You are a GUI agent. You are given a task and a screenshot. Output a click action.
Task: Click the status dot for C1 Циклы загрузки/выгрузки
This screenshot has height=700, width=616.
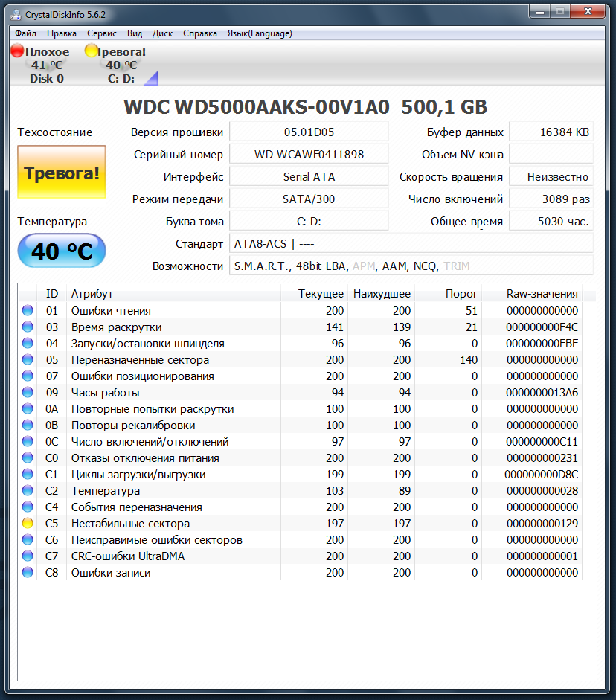(28, 474)
